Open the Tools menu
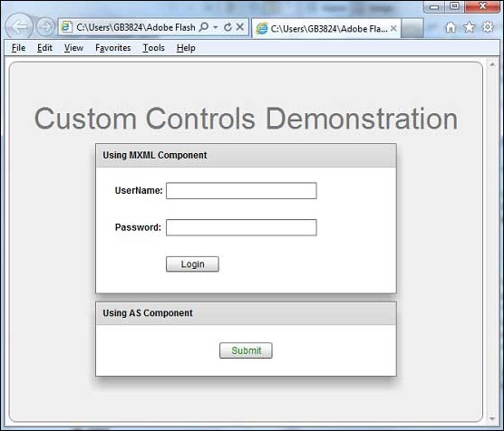The width and height of the screenshot is (504, 431). pyautogui.click(x=153, y=48)
